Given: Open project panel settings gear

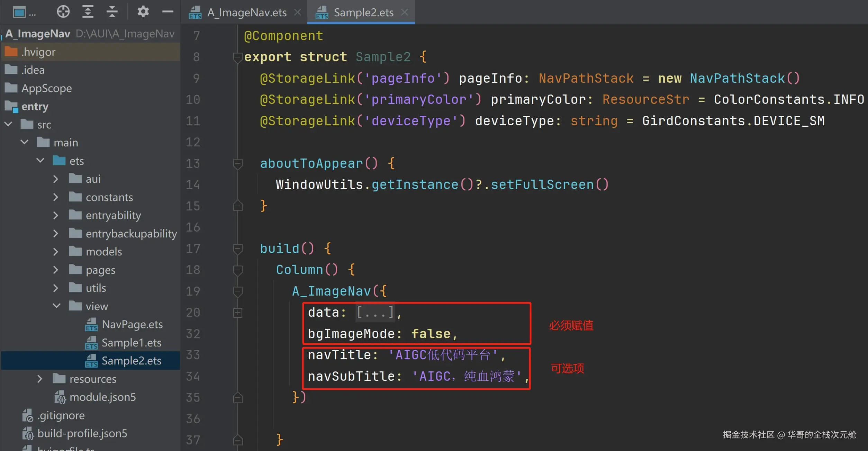Looking at the screenshot, I should point(143,12).
